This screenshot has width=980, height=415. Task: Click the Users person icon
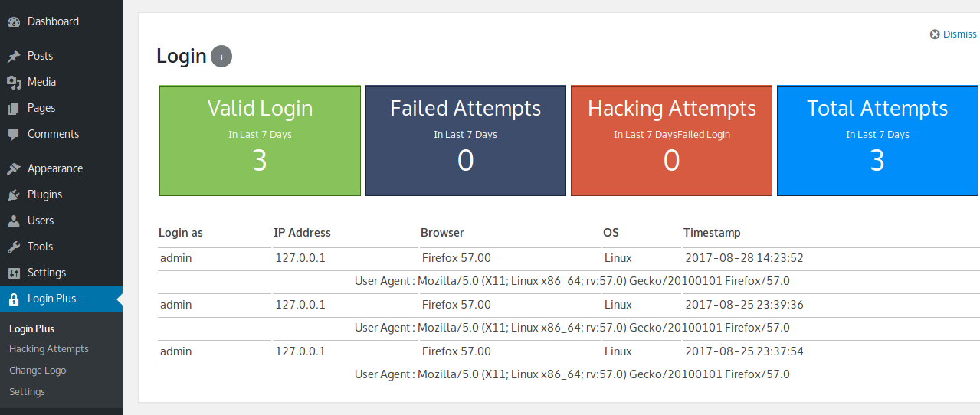click(14, 221)
